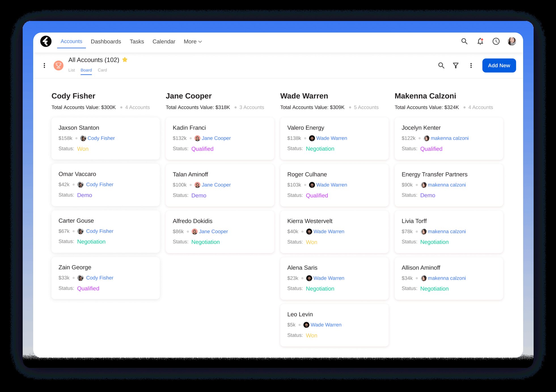Toggle the favorite star for All Accounts
Image resolution: width=556 pixels, height=392 pixels.
125,60
